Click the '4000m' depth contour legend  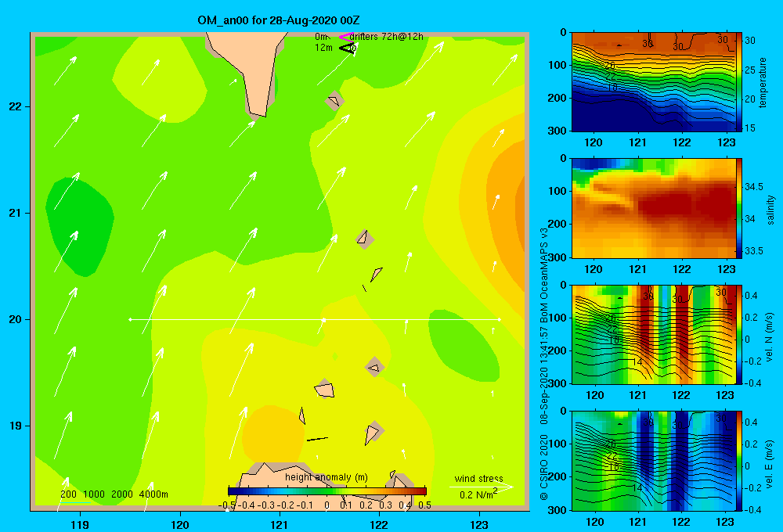pos(153,494)
